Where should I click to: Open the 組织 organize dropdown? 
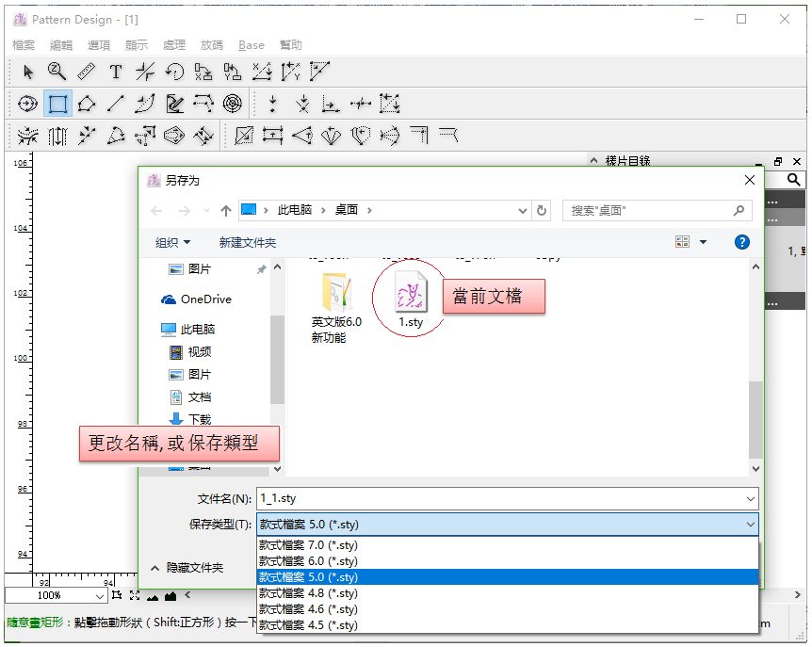pyautogui.click(x=172, y=243)
